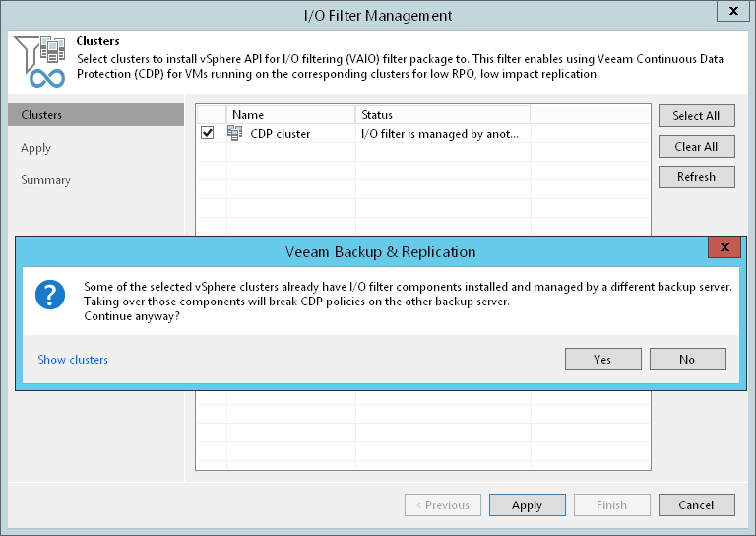
Task: Select the Clusters wizard step
Action: (x=95, y=115)
